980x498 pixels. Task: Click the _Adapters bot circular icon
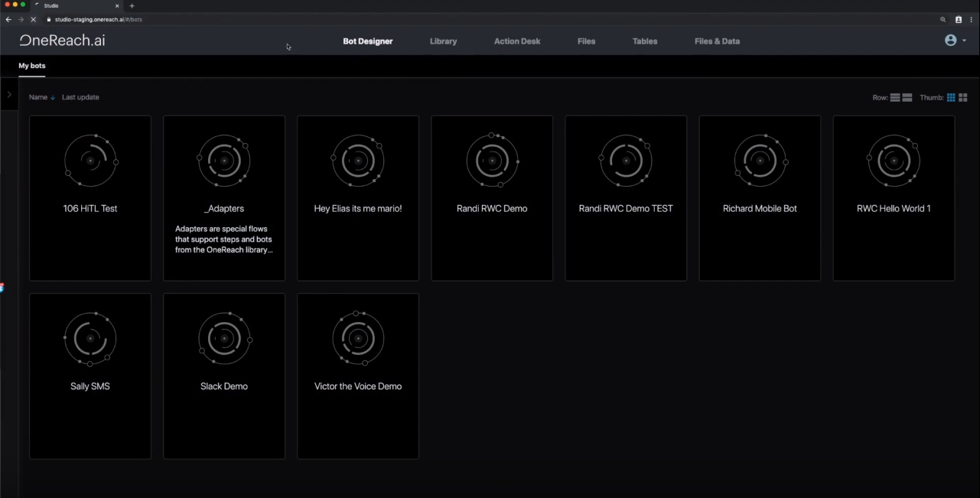(224, 161)
